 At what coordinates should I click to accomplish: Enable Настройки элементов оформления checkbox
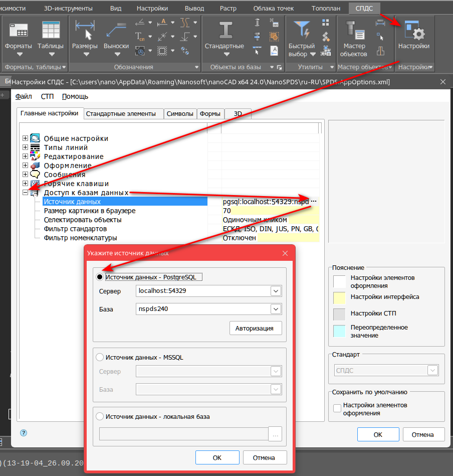coord(337,409)
